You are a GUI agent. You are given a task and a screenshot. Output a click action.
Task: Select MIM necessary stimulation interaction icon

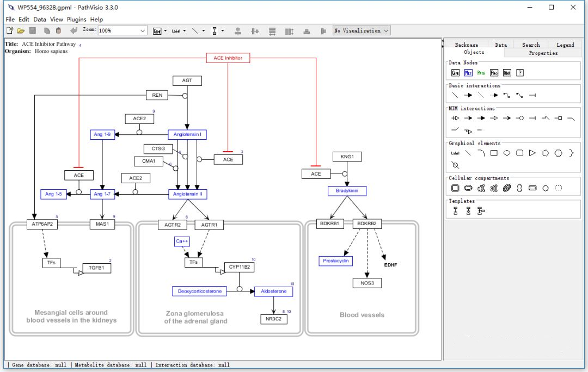(455, 118)
